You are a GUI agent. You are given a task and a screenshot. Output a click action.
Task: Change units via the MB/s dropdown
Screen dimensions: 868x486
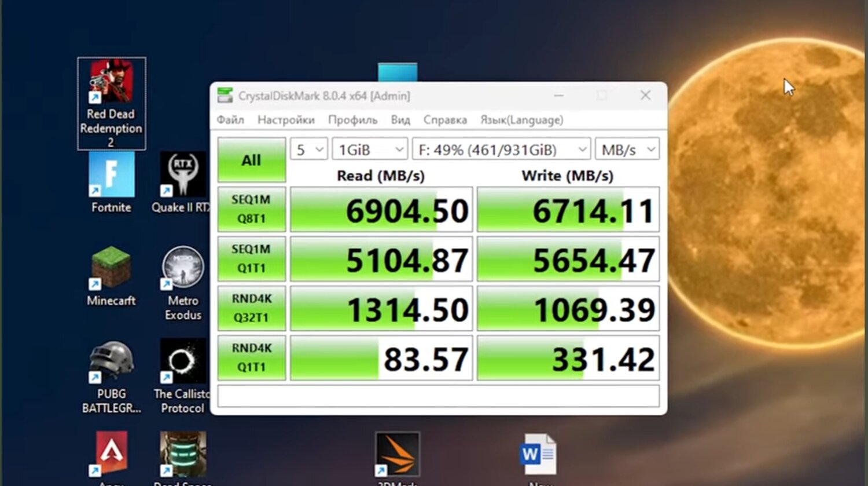pyautogui.click(x=627, y=149)
